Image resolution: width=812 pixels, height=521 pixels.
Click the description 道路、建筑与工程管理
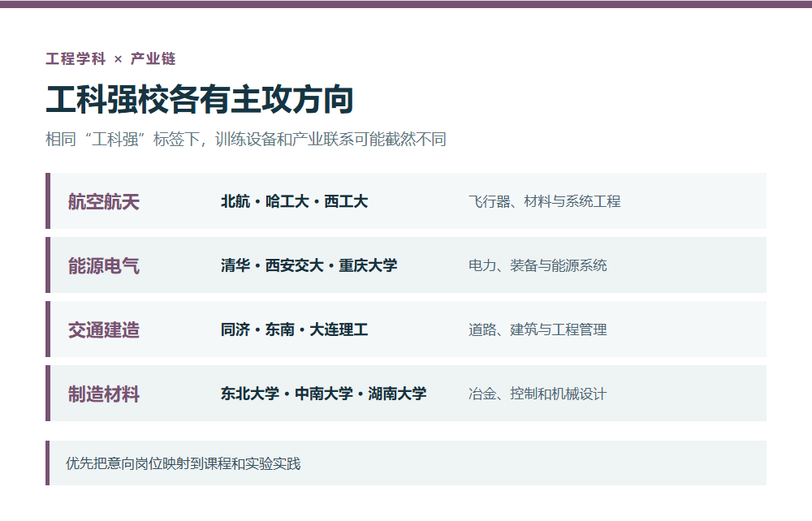click(538, 329)
